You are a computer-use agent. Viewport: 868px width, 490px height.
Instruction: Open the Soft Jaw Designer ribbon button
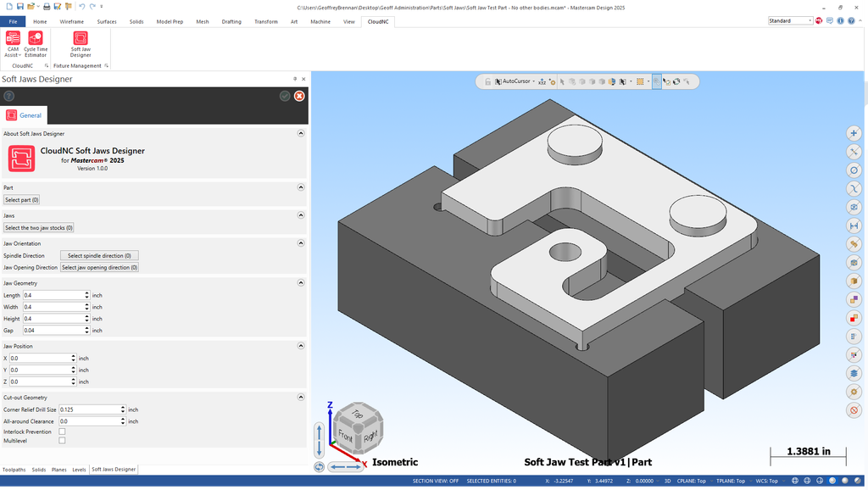tap(81, 44)
